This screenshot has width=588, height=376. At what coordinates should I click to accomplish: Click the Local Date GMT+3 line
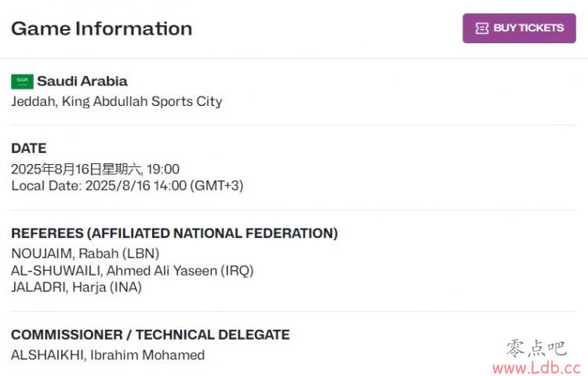point(127,185)
